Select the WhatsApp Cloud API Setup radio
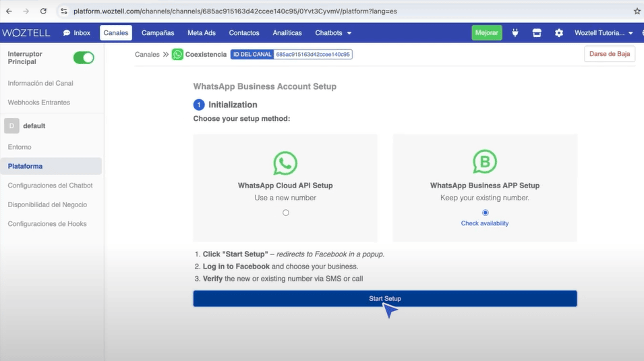The height and width of the screenshot is (361, 644). click(286, 213)
